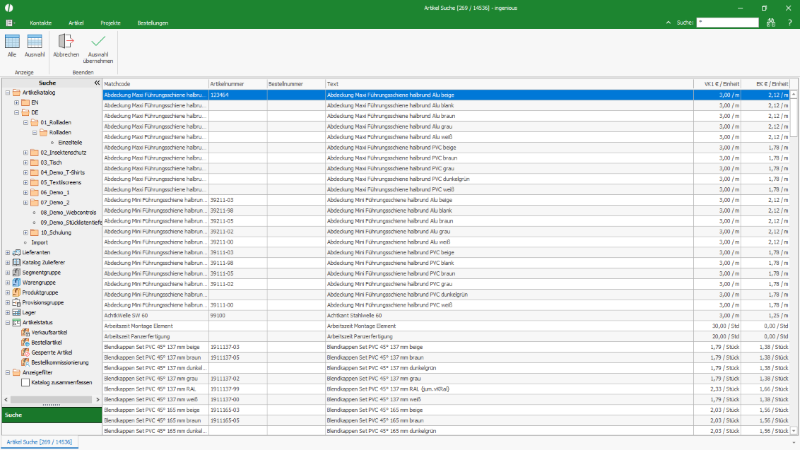Image resolution: width=800 pixels, height=450 pixels.
Task: Select the Einzelteile tree item
Action: coord(70,142)
